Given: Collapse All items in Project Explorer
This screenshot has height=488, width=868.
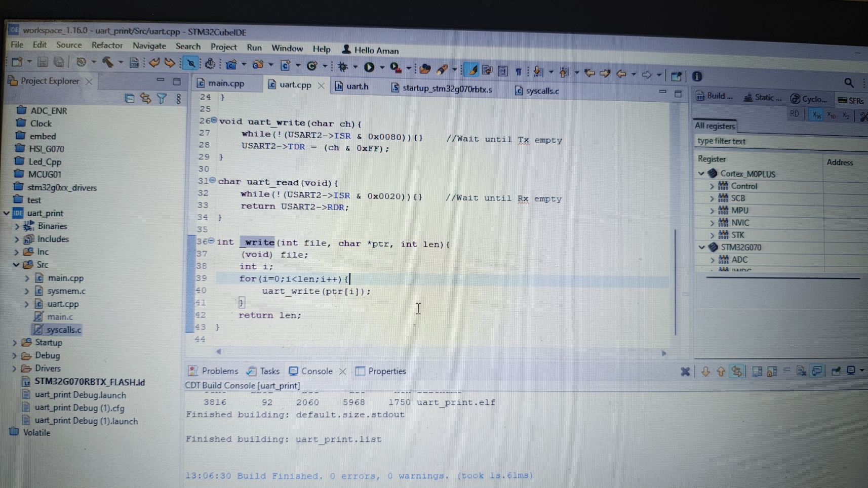Looking at the screenshot, I should click(x=129, y=99).
